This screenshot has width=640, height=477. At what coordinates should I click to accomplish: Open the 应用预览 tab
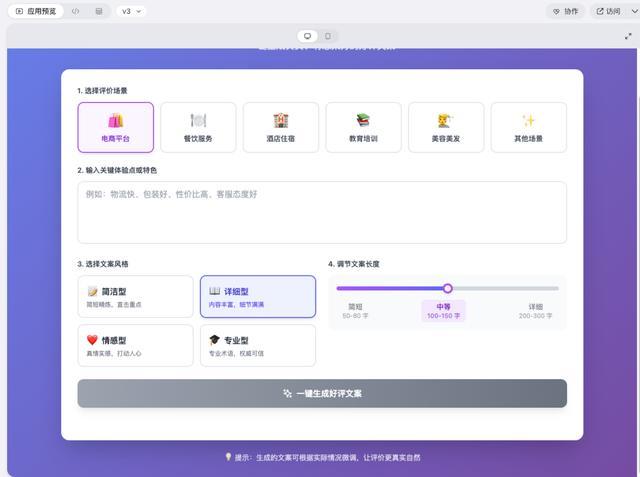(x=36, y=11)
